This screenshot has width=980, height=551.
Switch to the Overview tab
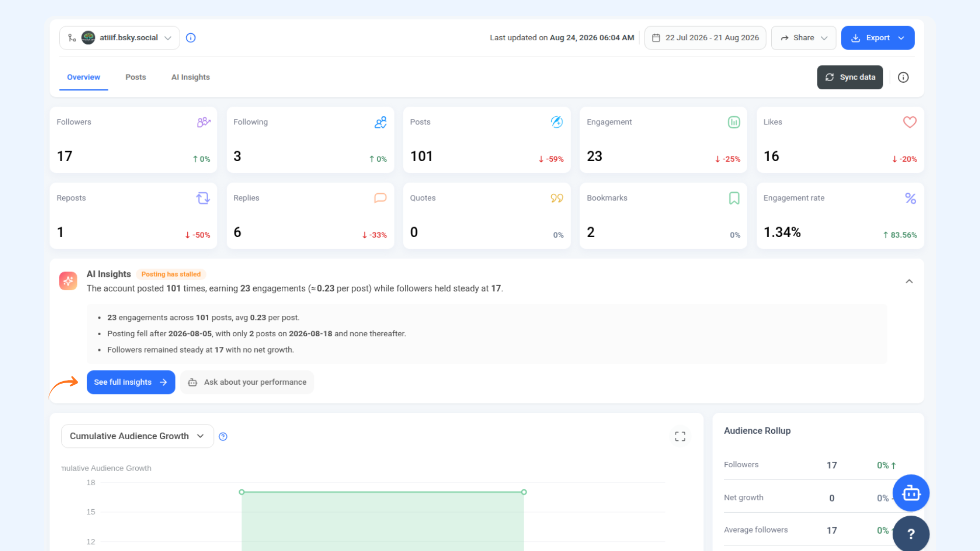click(83, 77)
